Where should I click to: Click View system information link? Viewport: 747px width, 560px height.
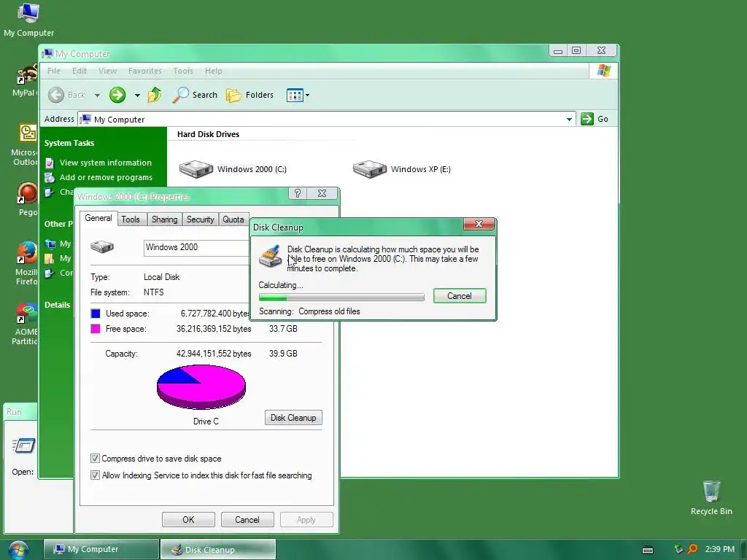click(x=105, y=163)
